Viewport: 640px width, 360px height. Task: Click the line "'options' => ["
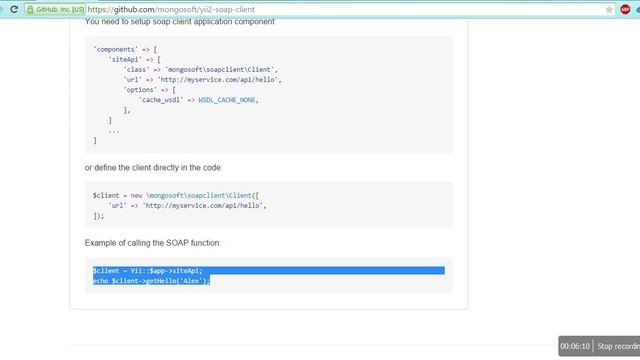click(149, 90)
